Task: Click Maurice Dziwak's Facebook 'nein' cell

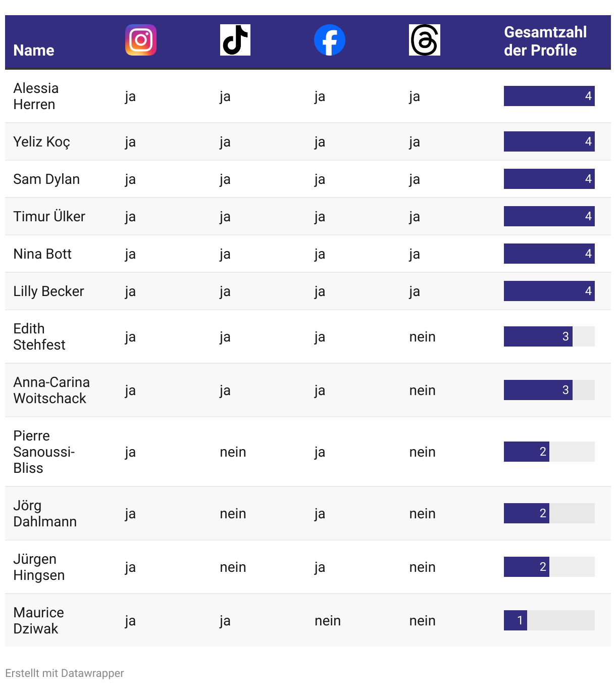Action: (x=328, y=620)
